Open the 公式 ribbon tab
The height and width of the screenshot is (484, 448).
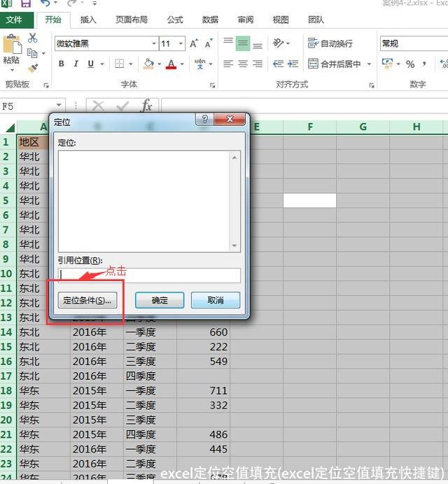(x=175, y=20)
